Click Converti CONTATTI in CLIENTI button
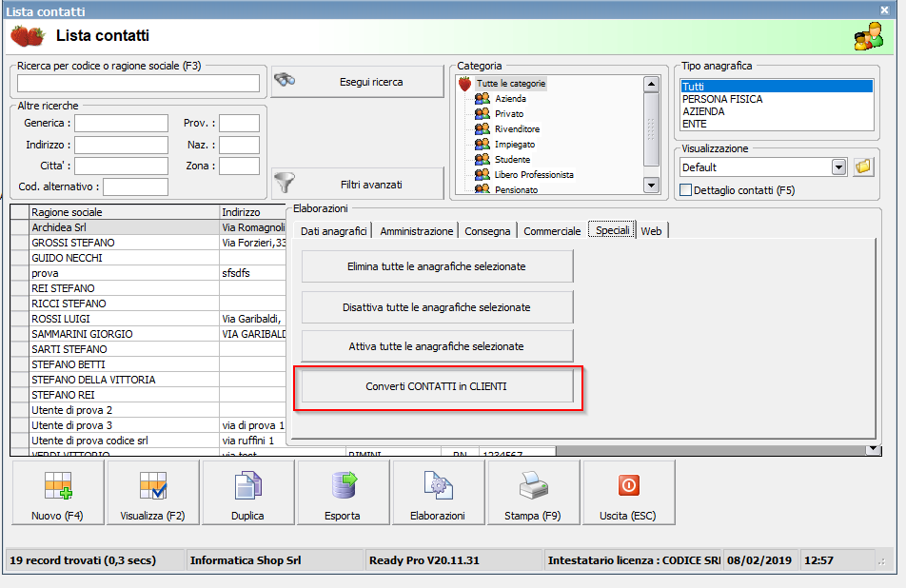Viewport: 906px width, 588px height. click(x=437, y=386)
